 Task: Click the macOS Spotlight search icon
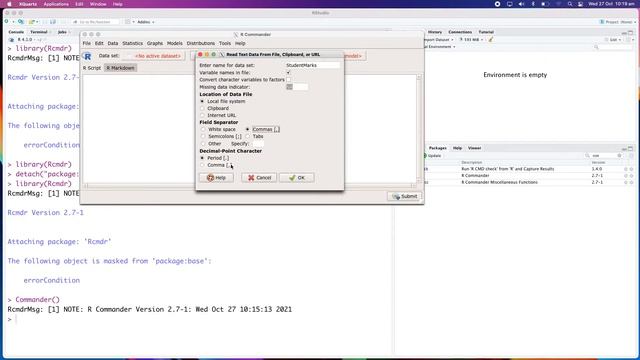click(x=570, y=4)
